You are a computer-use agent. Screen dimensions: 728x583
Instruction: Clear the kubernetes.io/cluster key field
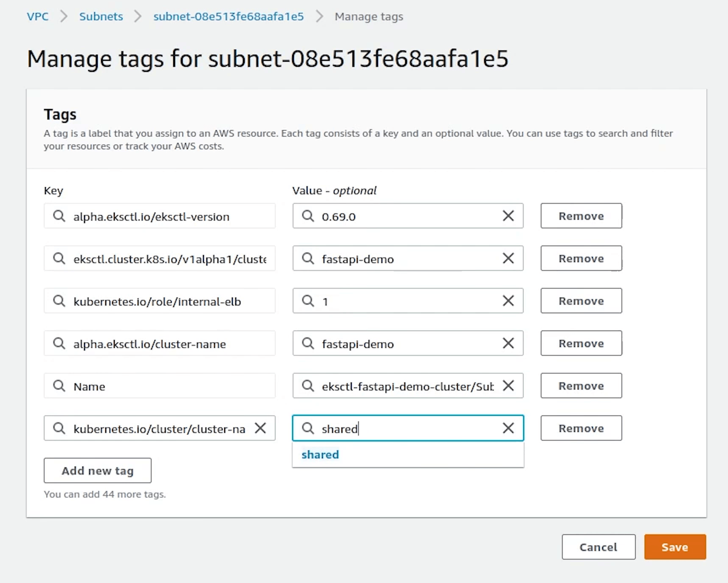(x=260, y=428)
